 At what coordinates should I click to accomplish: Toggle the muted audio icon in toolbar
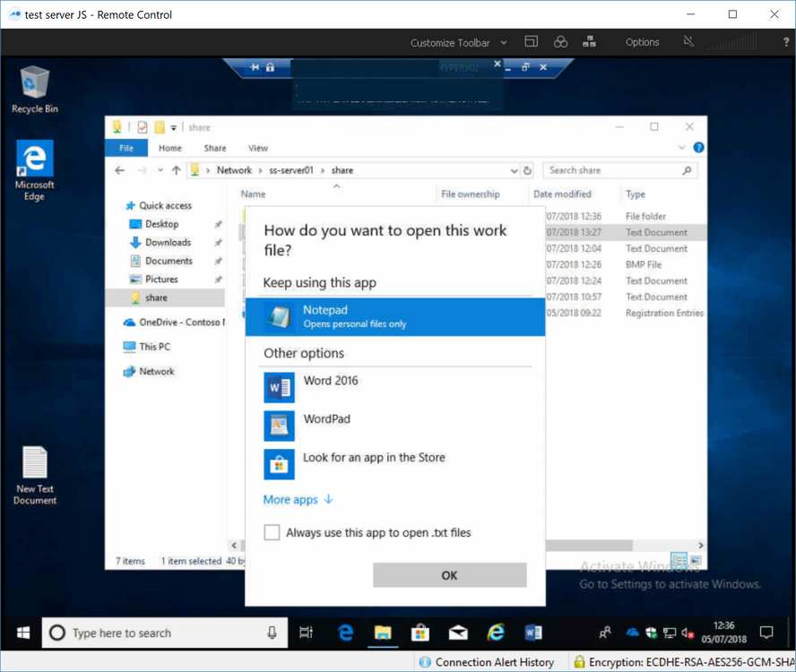click(x=688, y=41)
